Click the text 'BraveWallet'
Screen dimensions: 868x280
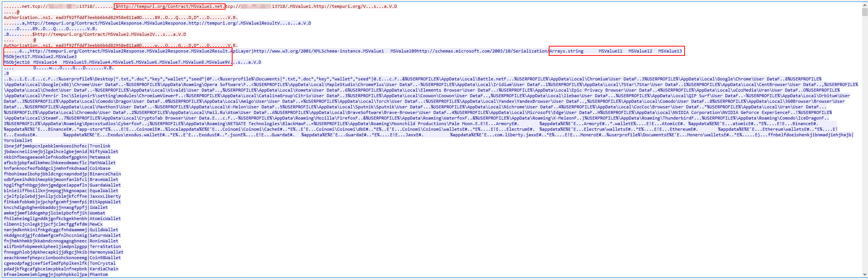coord(104,179)
